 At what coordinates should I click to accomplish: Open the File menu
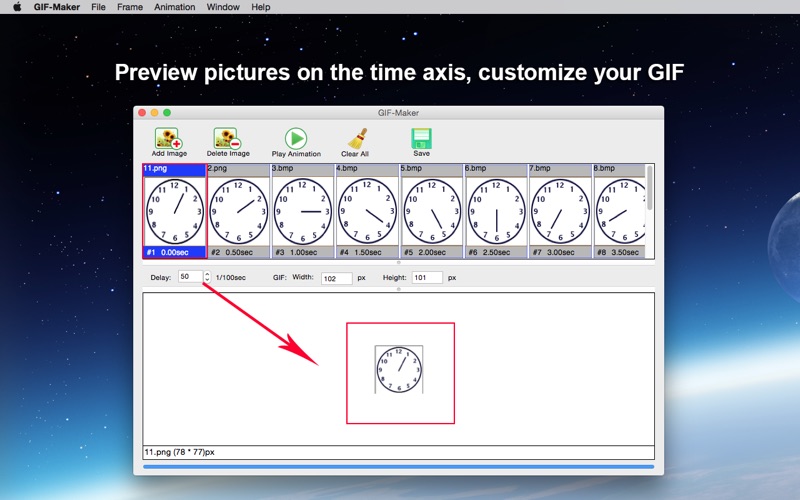tap(98, 7)
